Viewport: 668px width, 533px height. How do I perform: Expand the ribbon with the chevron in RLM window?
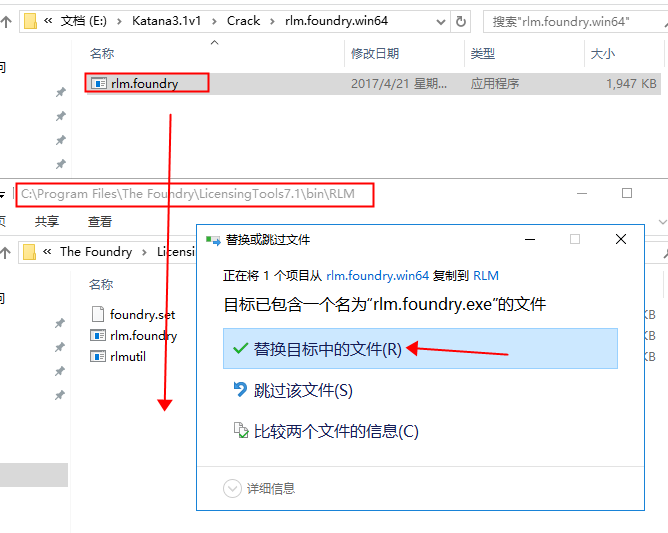point(662,222)
